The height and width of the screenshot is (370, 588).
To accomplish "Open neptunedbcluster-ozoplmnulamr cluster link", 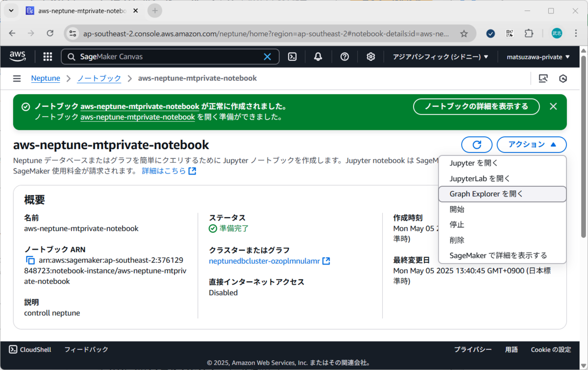I will (269, 261).
